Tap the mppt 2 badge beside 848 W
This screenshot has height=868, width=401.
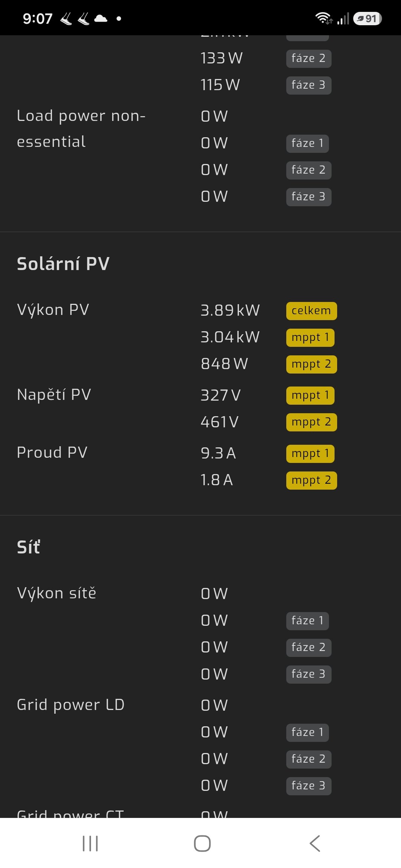[x=312, y=364]
